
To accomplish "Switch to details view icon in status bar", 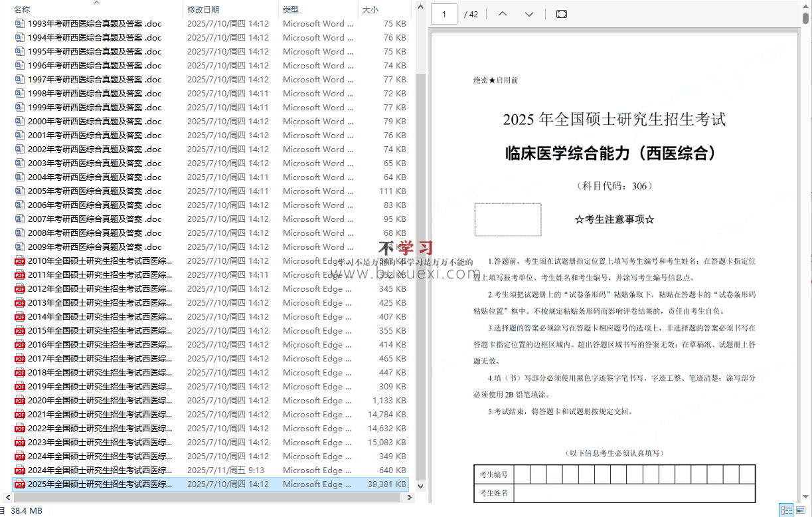I will coord(787,510).
